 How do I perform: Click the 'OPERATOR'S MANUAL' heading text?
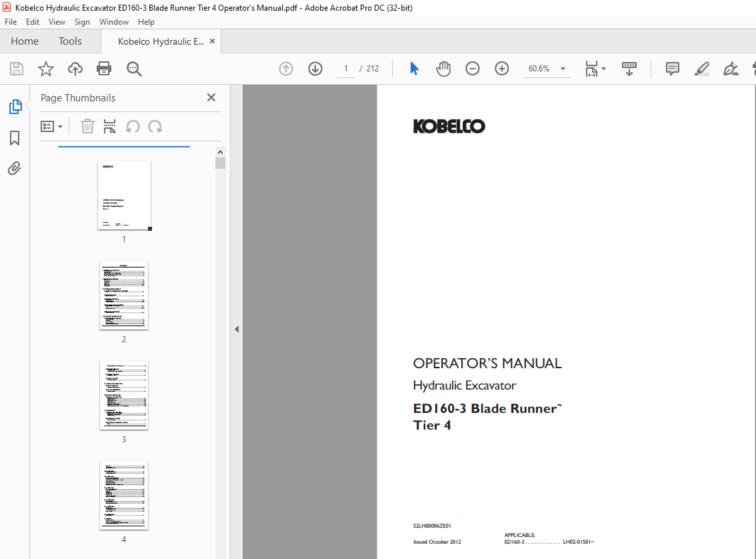(x=487, y=363)
